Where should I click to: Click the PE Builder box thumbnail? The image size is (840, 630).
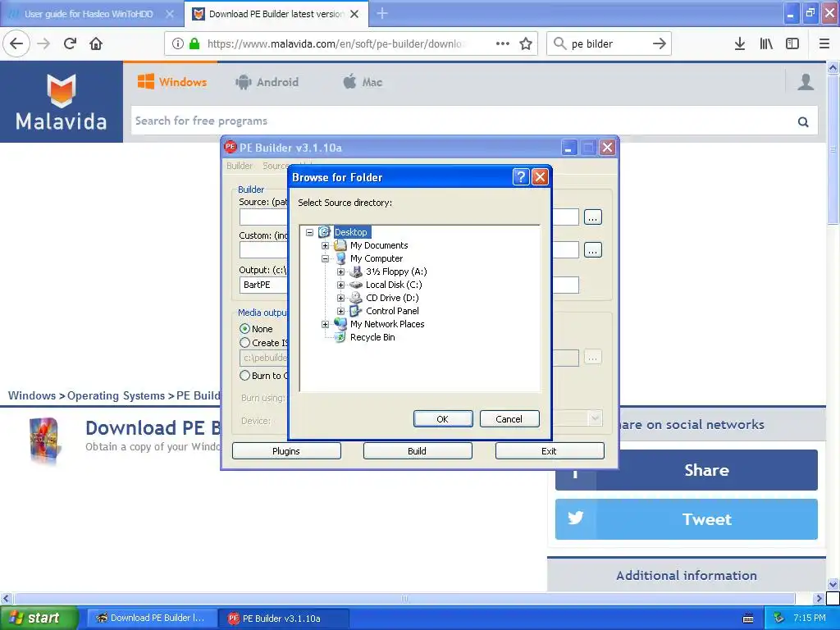click(44, 441)
